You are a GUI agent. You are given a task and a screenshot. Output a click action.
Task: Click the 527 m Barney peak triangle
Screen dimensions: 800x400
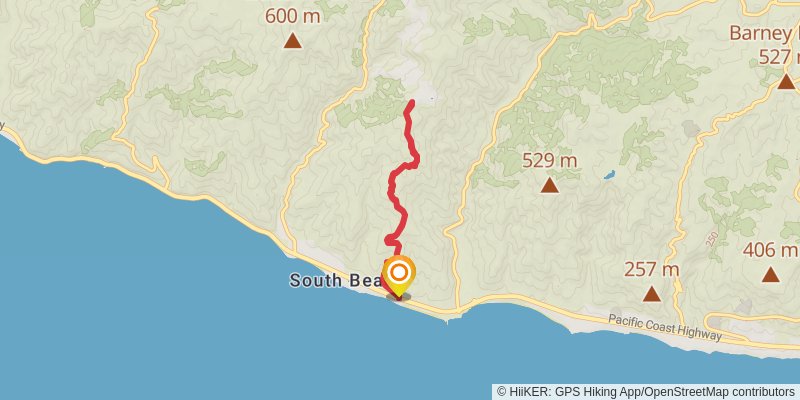point(786,81)
